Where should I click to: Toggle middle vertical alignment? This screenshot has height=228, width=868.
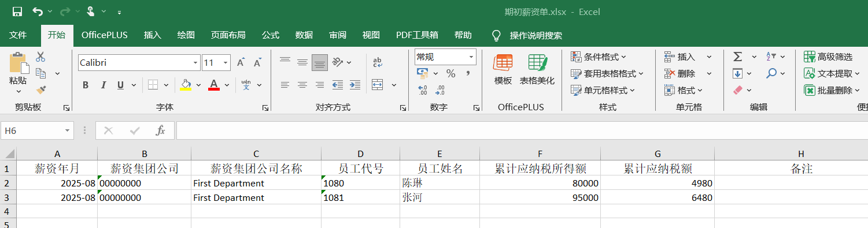click(302, 62)
